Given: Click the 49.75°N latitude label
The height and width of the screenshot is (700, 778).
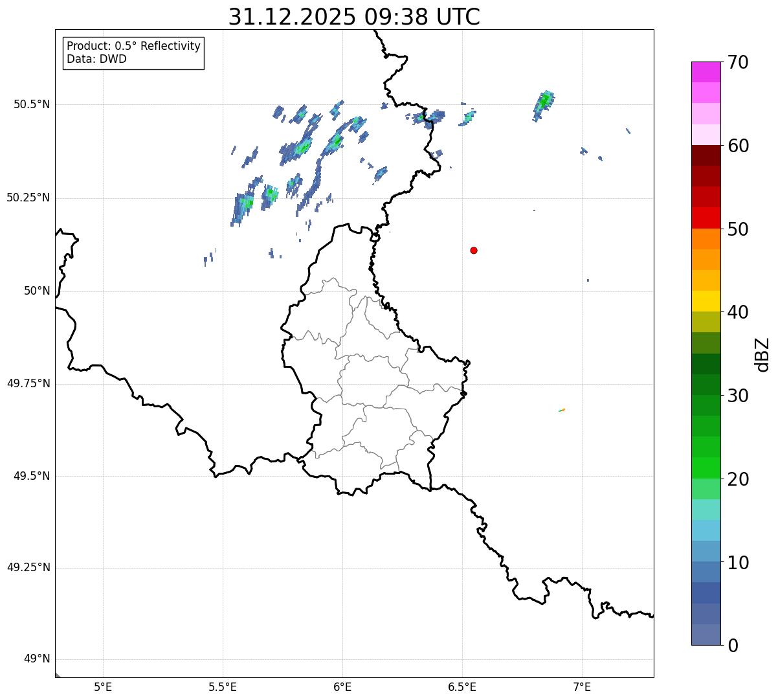Looking at the screenshot, I should 28,383.
